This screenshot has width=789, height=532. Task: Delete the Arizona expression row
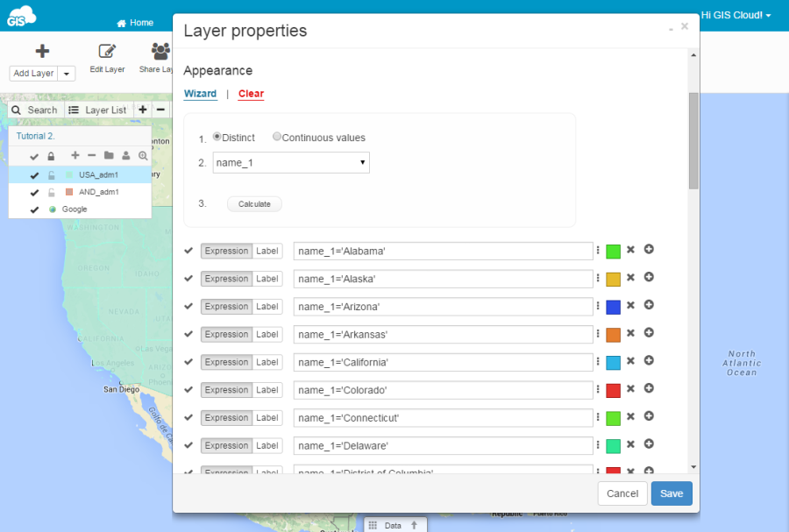(x=630, y=305)
